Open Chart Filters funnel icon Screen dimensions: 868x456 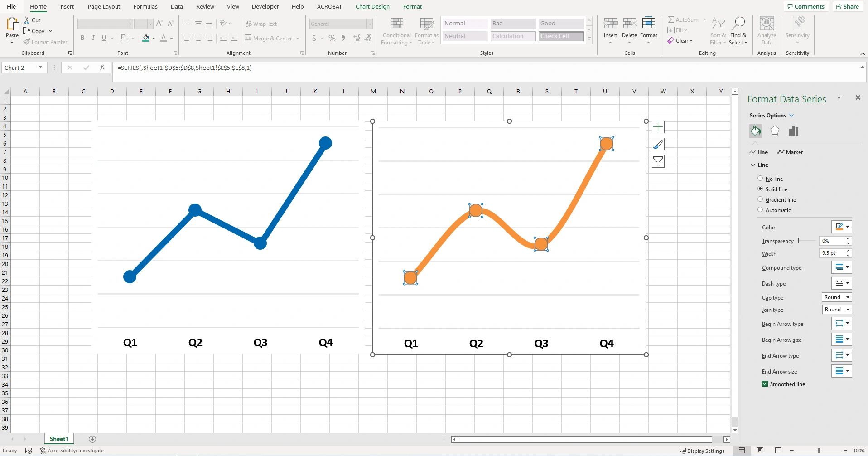pos(658,161)
